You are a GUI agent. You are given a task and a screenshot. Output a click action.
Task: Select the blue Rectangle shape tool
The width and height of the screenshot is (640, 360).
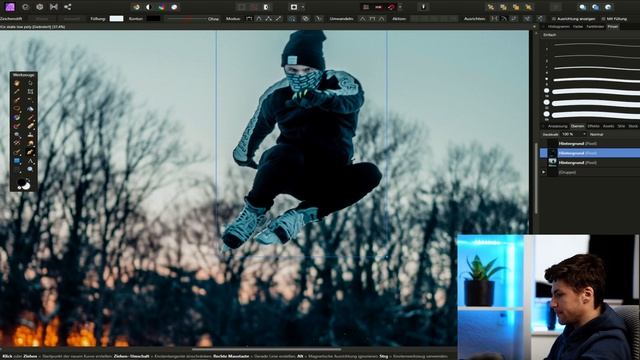click(x=17, y=161)
